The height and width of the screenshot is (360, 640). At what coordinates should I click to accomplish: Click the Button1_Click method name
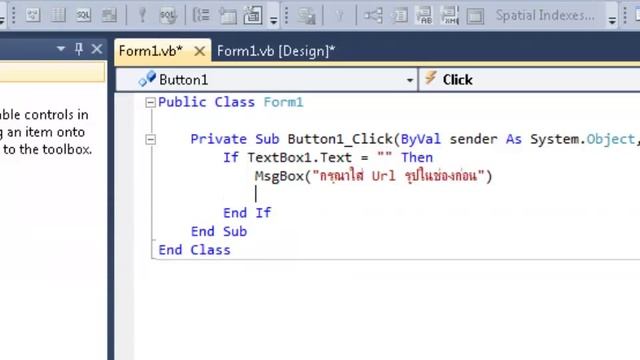340,139
